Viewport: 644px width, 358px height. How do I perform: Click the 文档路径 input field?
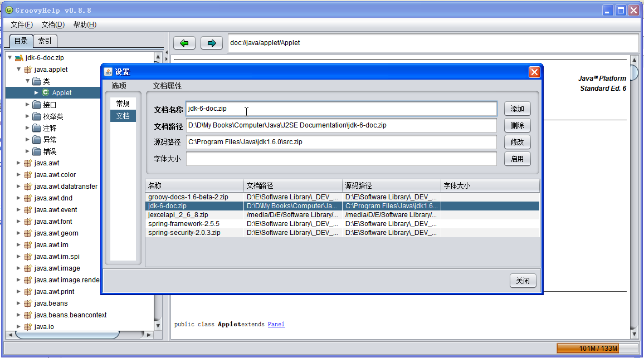[x=341, y=125]
